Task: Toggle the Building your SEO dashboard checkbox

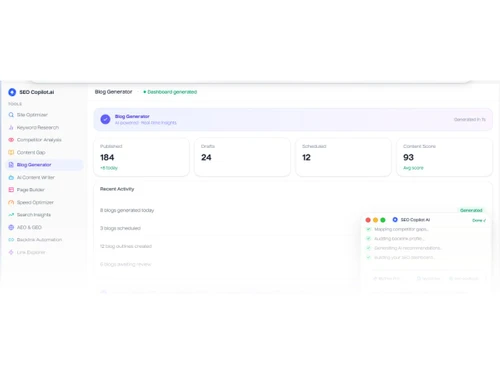Action: coord(369,257)
